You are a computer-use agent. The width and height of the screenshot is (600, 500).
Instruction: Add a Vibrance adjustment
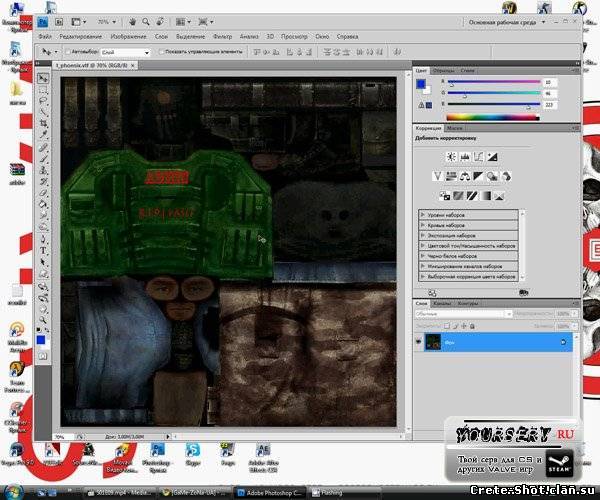click(437, 176)
